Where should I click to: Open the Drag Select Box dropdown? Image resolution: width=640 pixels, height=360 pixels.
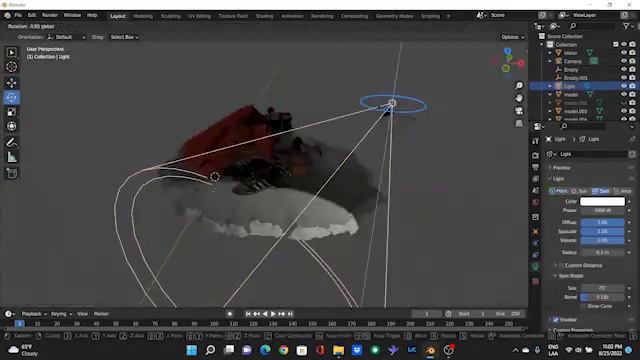click(124, 37)
